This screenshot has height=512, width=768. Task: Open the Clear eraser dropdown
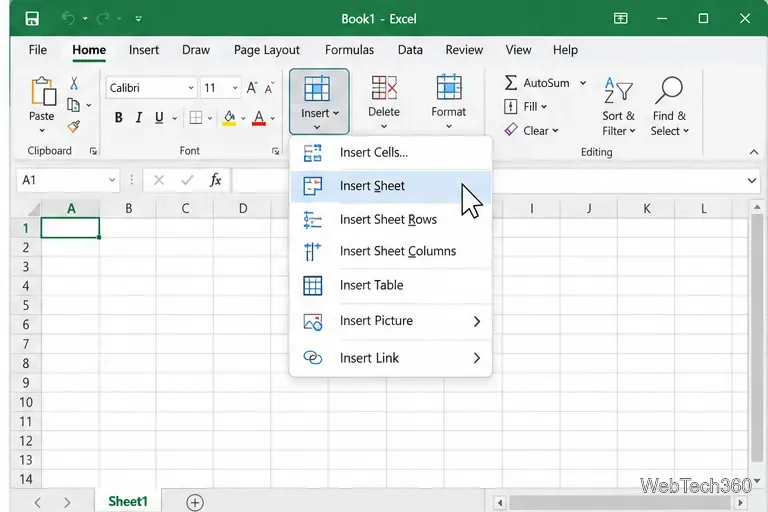[531, 130]
